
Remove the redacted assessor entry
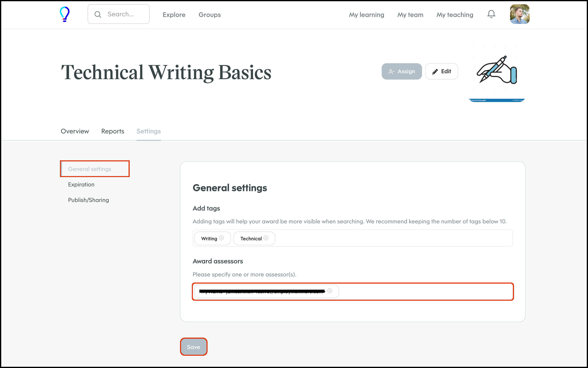pyautogui.click(x=330, y=291)
